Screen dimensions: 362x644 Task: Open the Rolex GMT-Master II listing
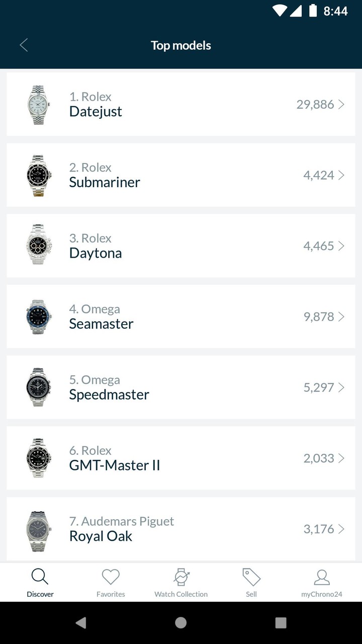[x=181, y=458]
